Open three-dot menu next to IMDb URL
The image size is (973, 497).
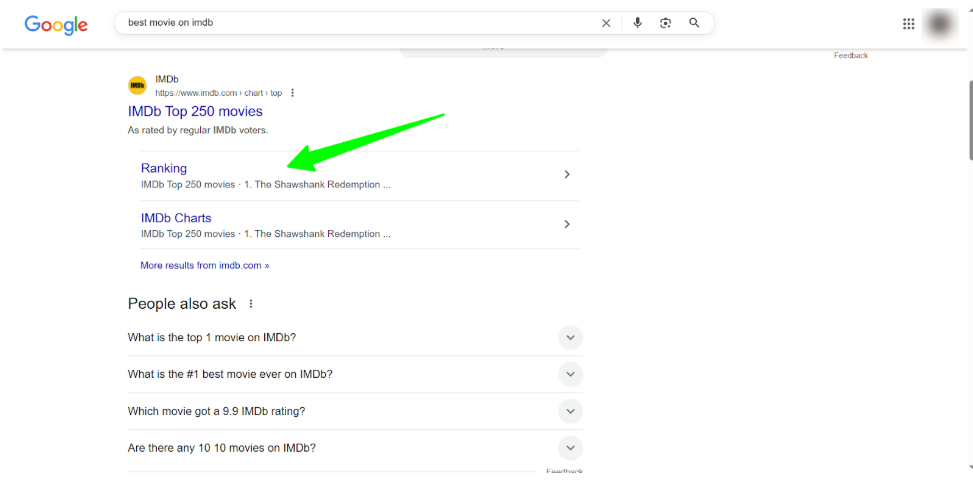click(292, 93)
